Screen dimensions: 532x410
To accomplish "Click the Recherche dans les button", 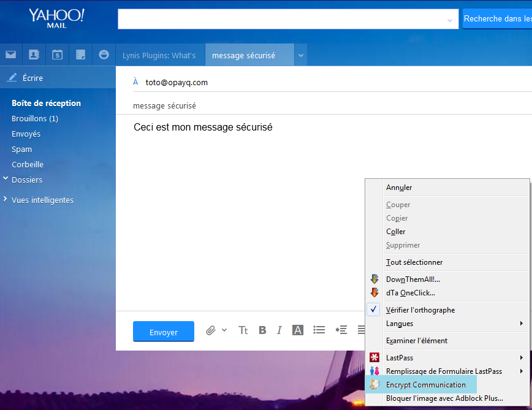I will [x=497, y=19].
